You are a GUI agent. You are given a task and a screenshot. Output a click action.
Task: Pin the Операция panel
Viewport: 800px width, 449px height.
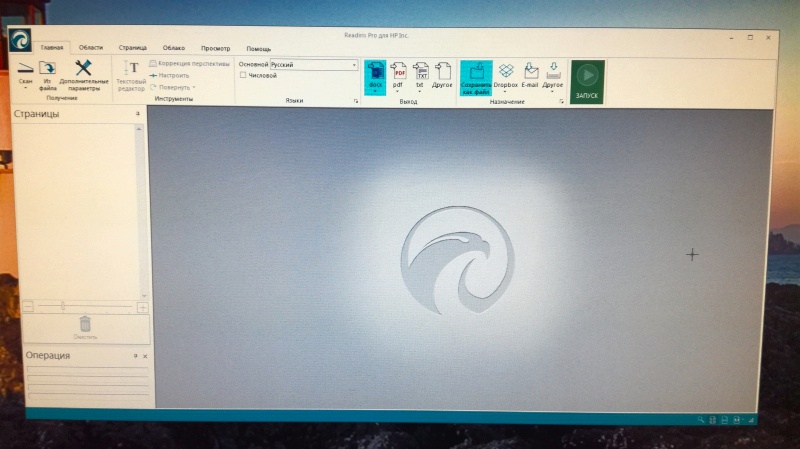coord(135,356)
